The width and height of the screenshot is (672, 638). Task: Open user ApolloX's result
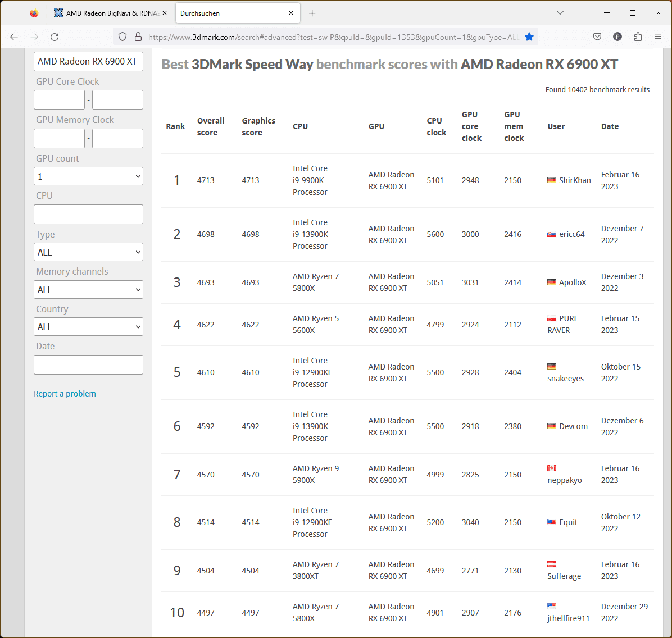pyautogui.click(x=573, y=282)
